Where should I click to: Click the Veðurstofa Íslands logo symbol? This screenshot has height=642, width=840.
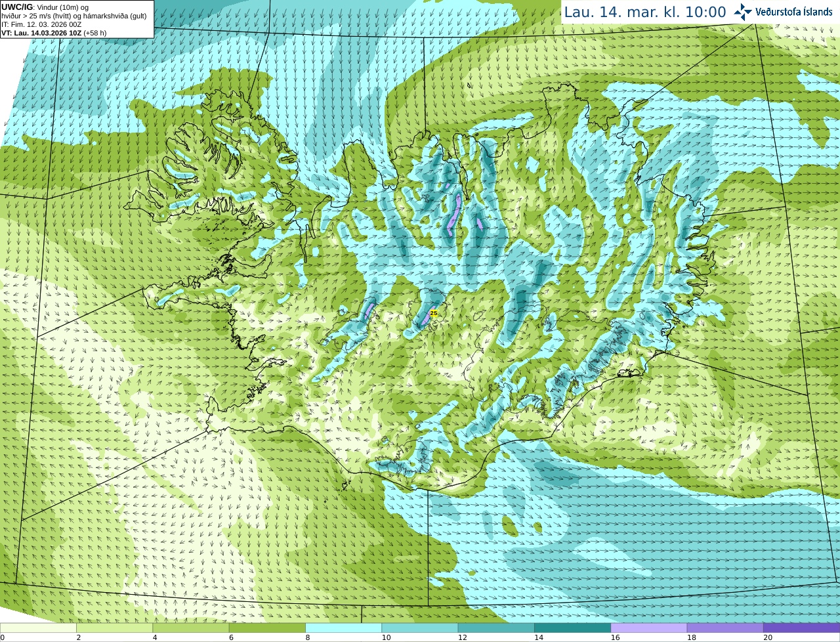(x=743, y=12)
